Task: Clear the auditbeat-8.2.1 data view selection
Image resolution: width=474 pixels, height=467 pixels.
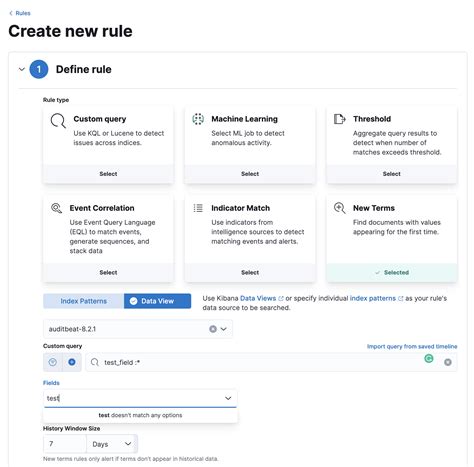Action: click(x=213, y=329)
